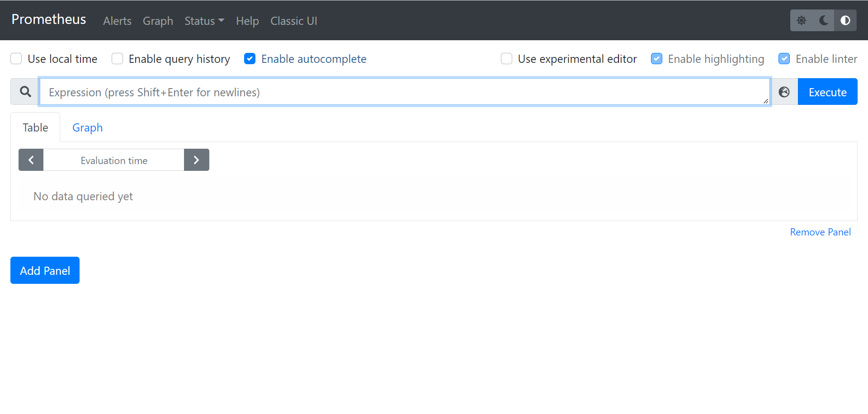Click the Execute button
Image resolution: width=868 pixels, height=414 pixels.
coord(827,92)
